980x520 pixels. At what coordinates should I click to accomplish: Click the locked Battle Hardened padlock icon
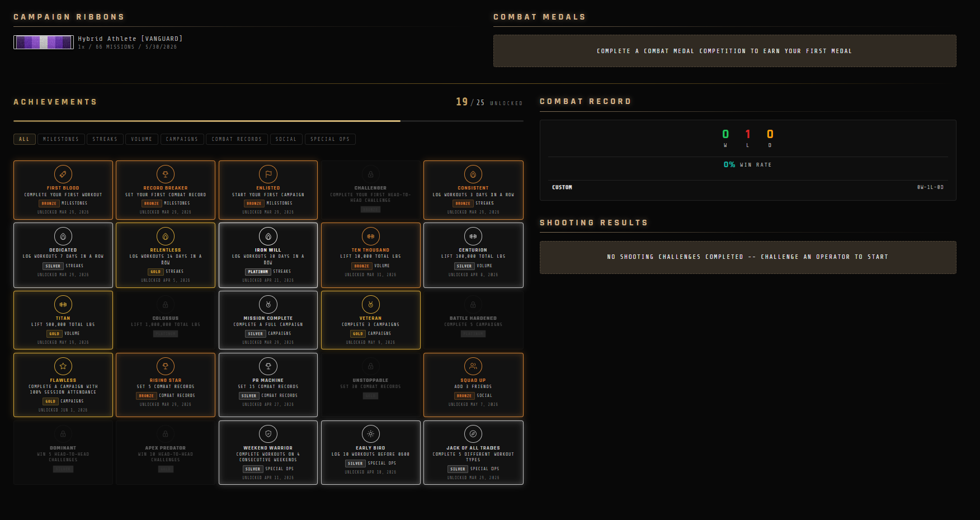tap(473, 305)
